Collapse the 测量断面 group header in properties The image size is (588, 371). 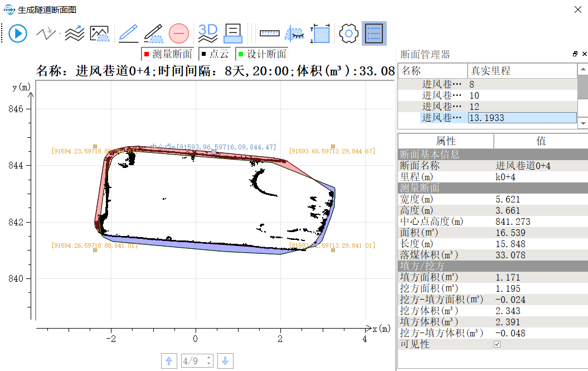(x=493, y=188)
